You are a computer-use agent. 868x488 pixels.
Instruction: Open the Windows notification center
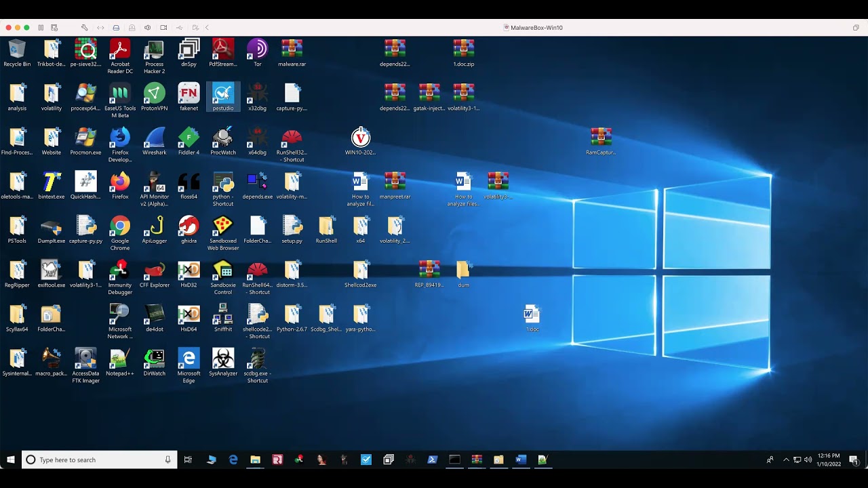click(854, 460)
